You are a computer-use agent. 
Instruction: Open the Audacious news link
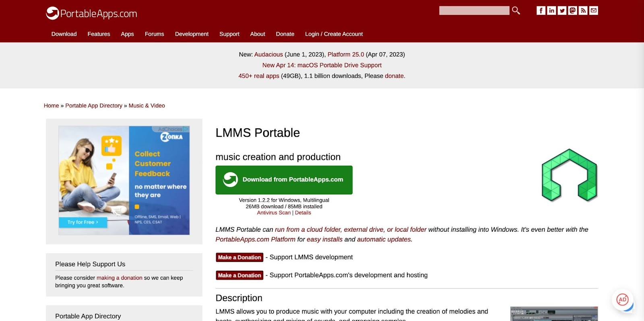pos(268,54)
